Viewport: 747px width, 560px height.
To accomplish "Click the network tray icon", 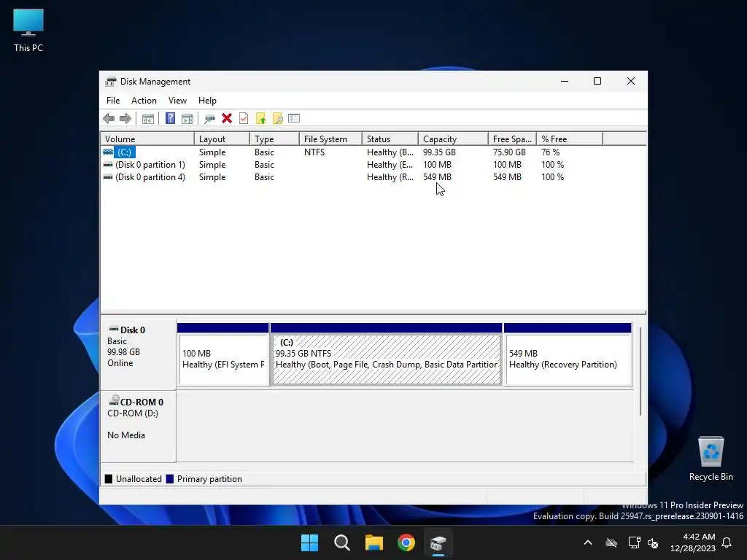I will [634, 542].
